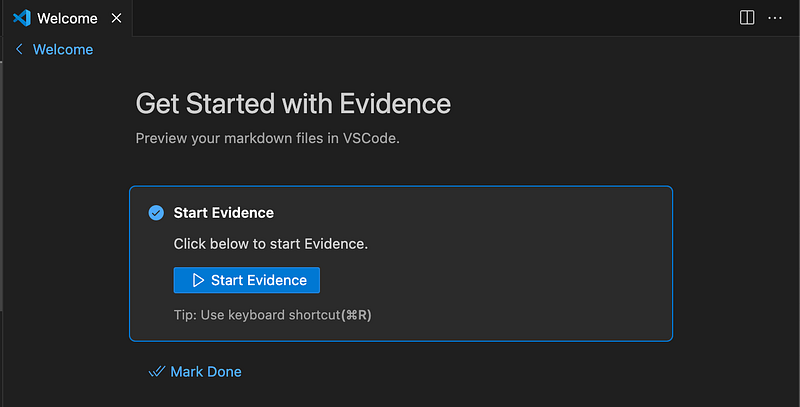Close the Welcome tab with X
Screen dimensions: 800x407
point(116,18)
